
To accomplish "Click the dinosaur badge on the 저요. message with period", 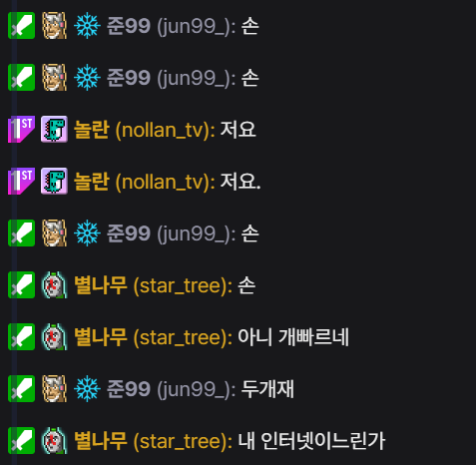I will click(54, 181).
